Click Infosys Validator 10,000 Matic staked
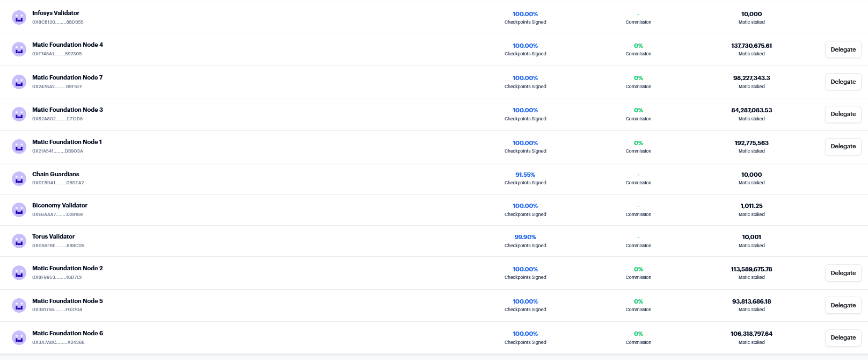Image resolution: width=868 pixels, height=360 pixels. (752, 14)
